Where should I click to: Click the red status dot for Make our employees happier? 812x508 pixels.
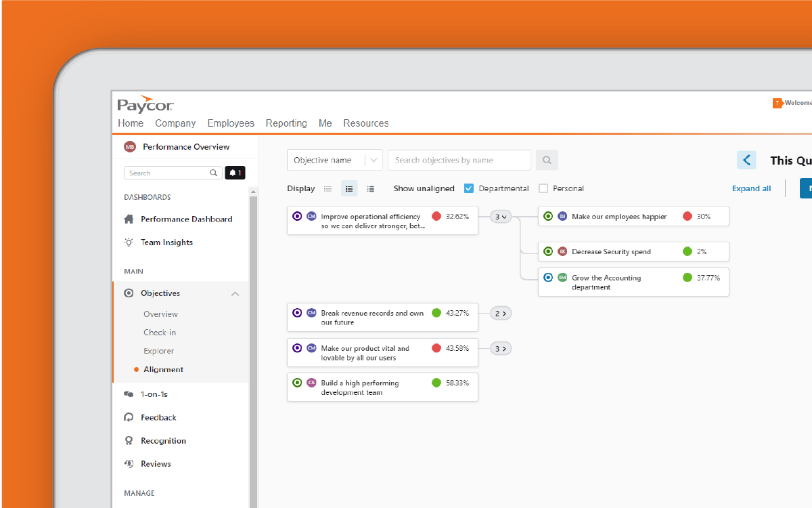687,216
